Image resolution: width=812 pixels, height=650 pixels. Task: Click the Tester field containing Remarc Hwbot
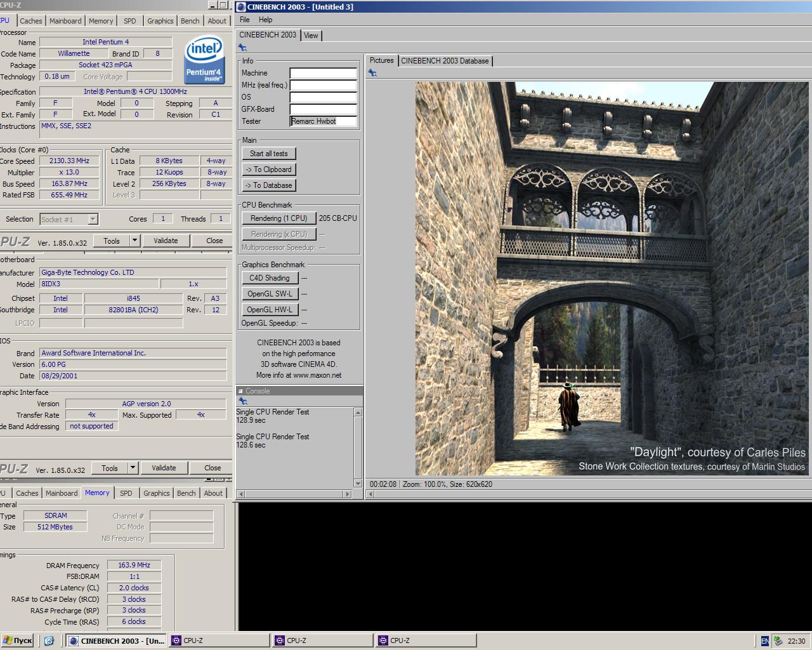tap(324, 121)
